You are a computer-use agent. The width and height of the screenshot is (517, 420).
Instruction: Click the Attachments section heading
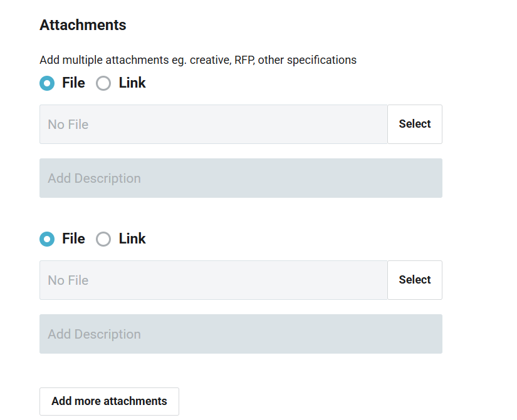[83, 25]
